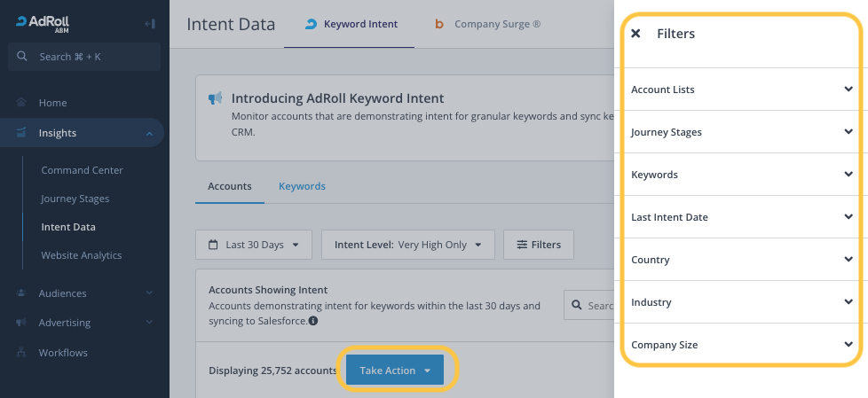
Task: Close the Filters panel with X
Action: click(635, 34)
